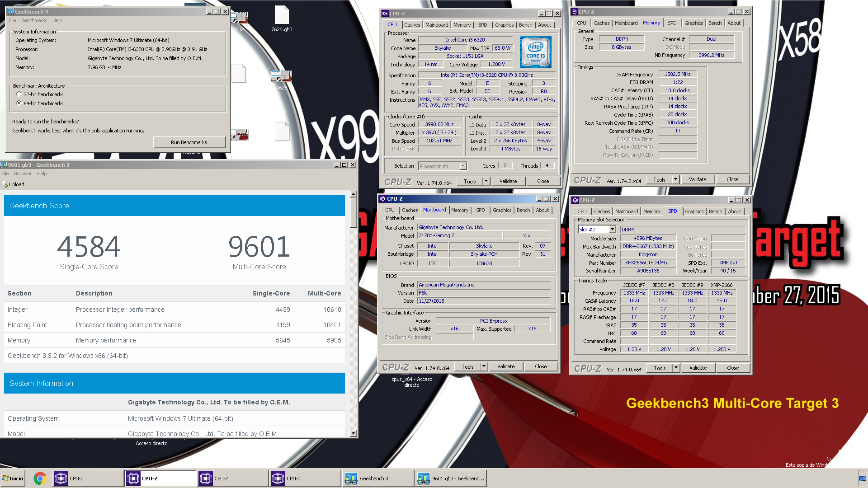Switch to Caches tab in CPU-Z CPU window
The height and width of the screenshot is (488, 868).
412,25
